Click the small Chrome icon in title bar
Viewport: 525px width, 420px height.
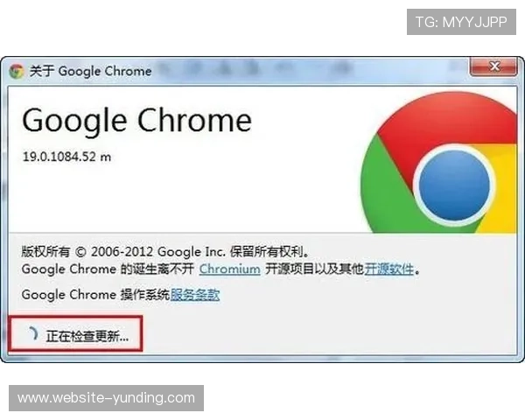click(x=17, y=71)
